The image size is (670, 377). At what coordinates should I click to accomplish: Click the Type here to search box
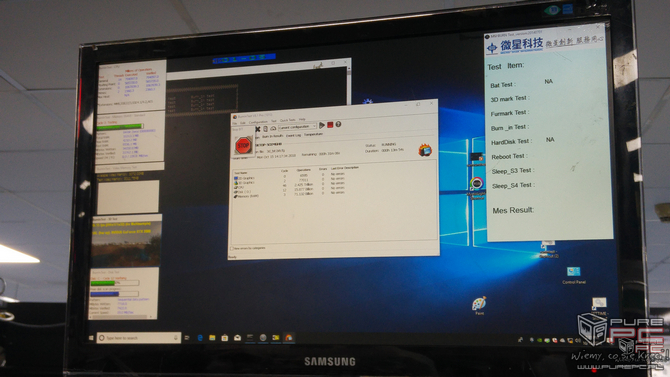tap(138, 338)
